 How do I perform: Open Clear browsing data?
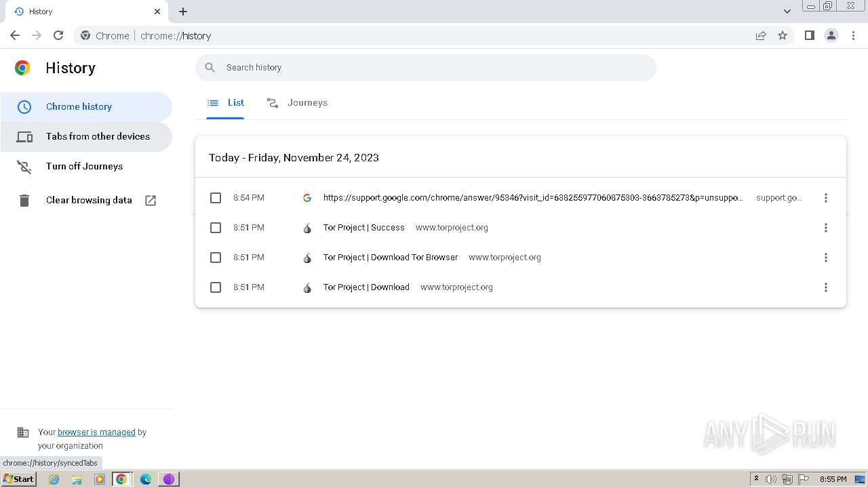click(86, 200)
